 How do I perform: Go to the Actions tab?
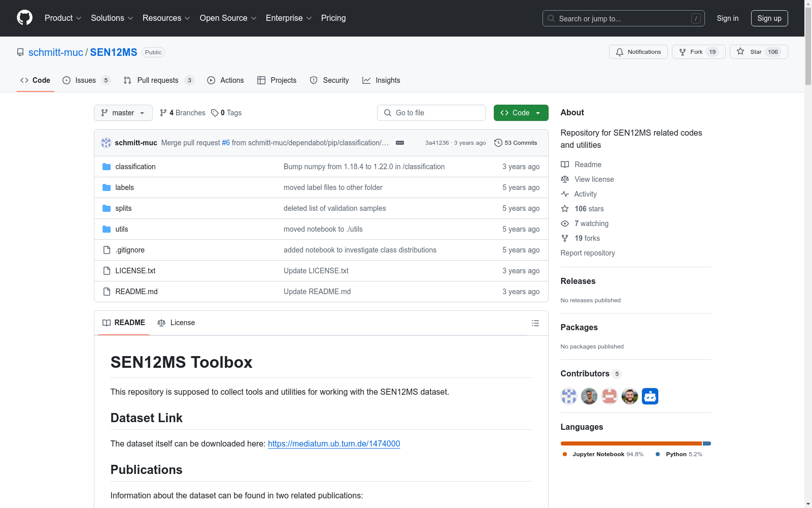click(225, 80)
